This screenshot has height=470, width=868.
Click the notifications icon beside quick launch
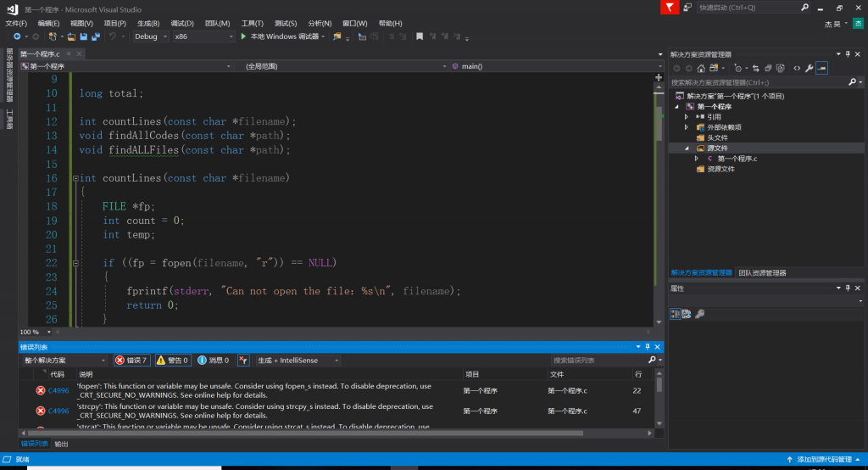coord(687,7)
